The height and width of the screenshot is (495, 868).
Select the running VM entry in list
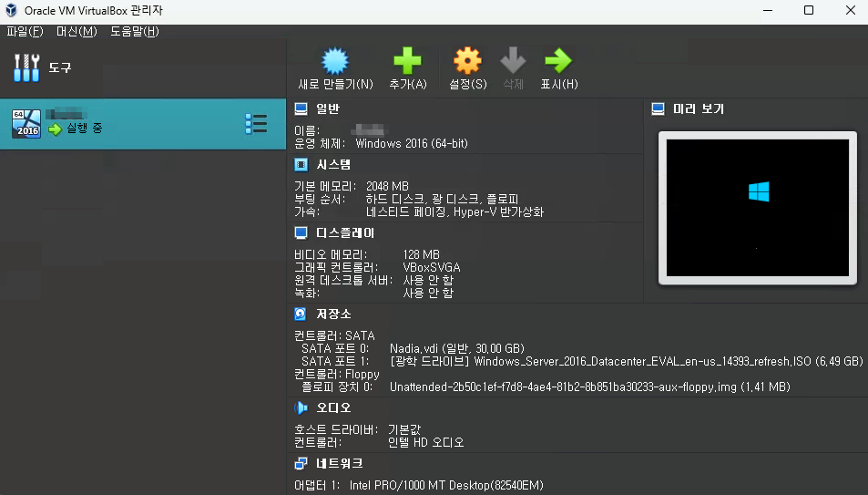coord(143,124)
